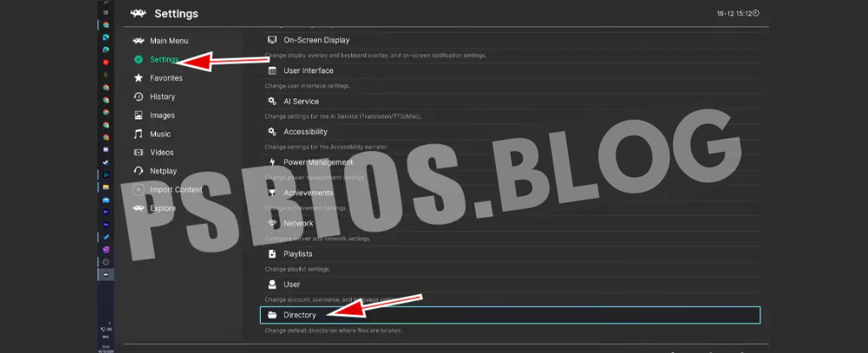Open the Accessibility settings entry
The image size is (868, 353).
coord(305,132)
